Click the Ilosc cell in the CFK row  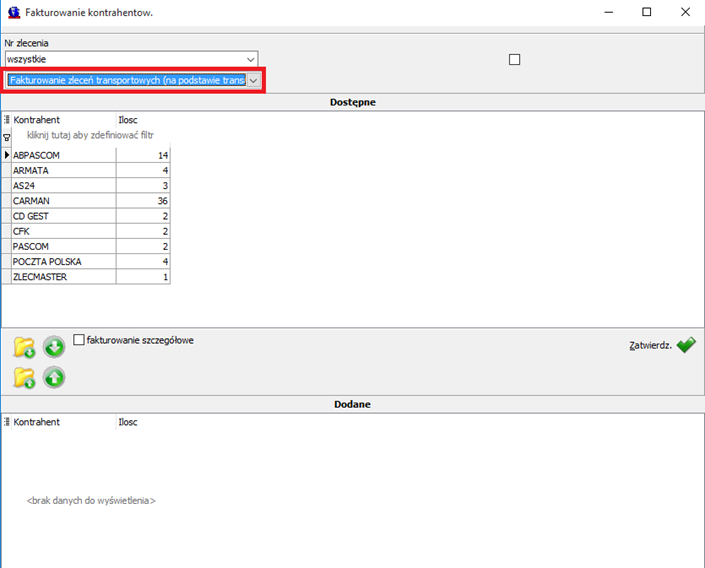[x=143, y=231]
